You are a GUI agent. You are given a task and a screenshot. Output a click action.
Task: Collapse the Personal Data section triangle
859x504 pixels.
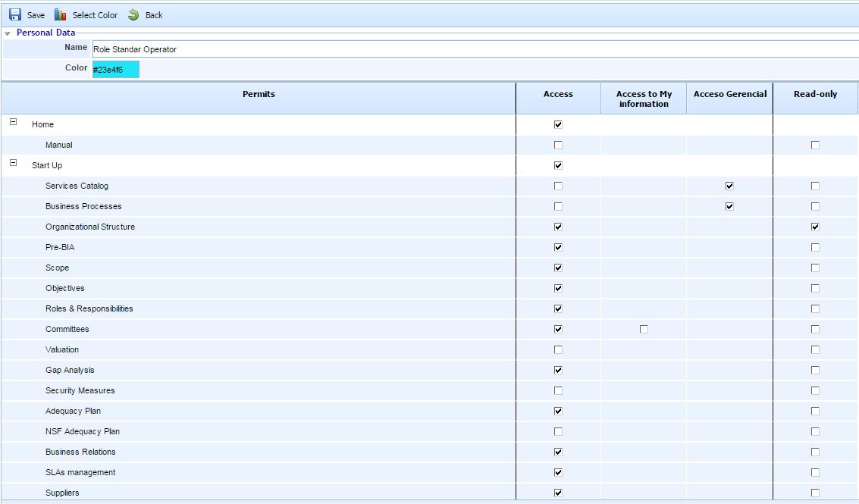coord(8,34)
